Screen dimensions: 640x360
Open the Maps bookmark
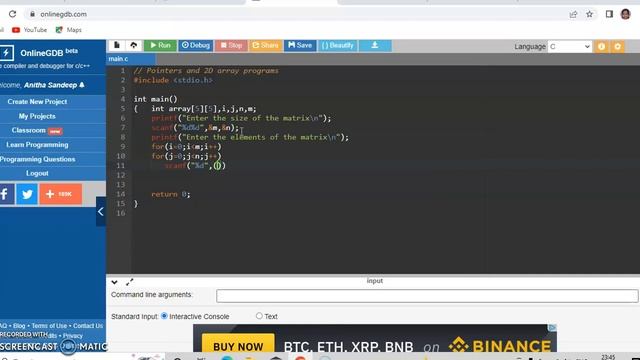click(x=69, y=30)
